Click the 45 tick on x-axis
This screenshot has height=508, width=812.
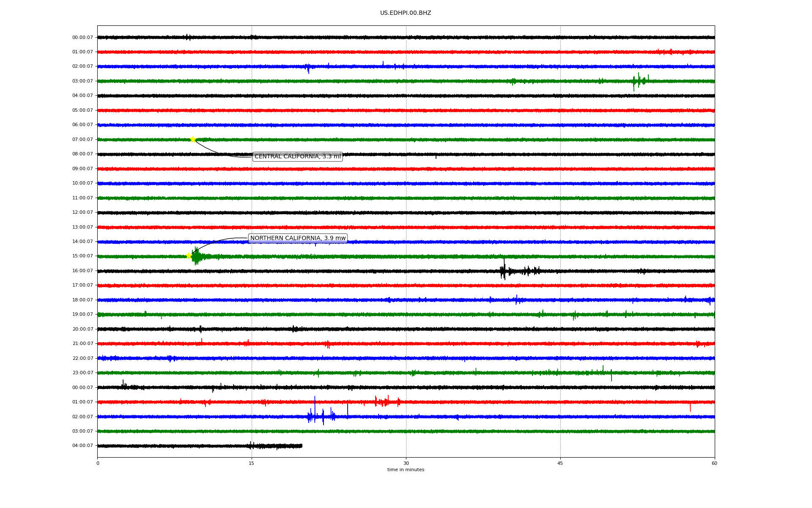tap(560, 463)
